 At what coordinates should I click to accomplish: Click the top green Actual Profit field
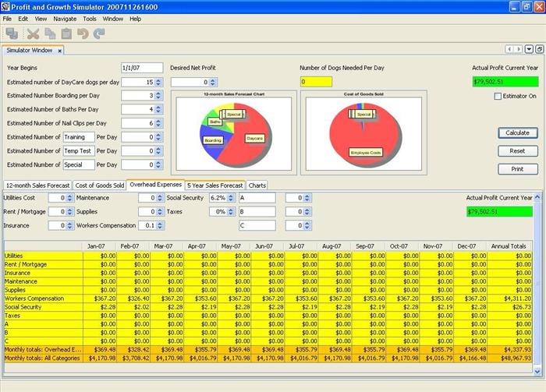pyautogui.click(x=505, y=82)
